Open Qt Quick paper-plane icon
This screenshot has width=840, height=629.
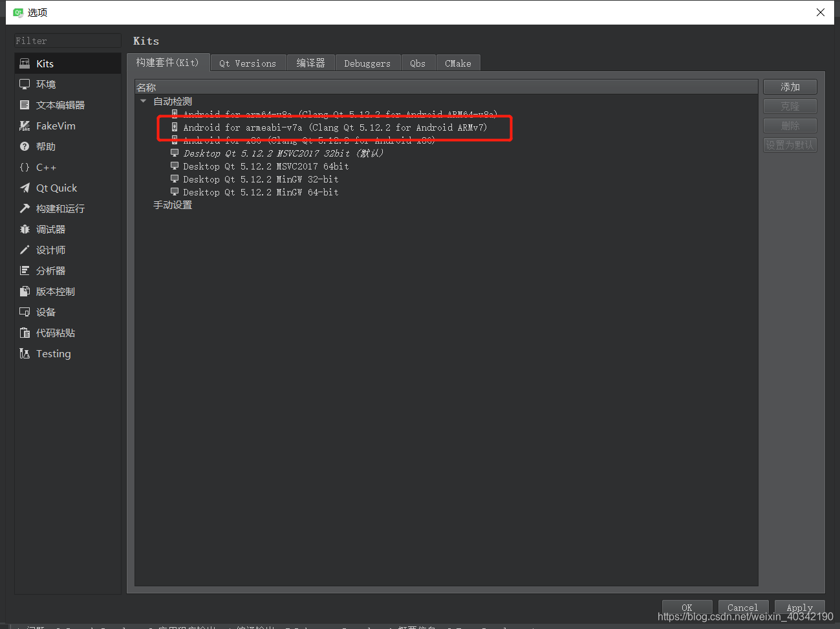(x=25, y=188)
